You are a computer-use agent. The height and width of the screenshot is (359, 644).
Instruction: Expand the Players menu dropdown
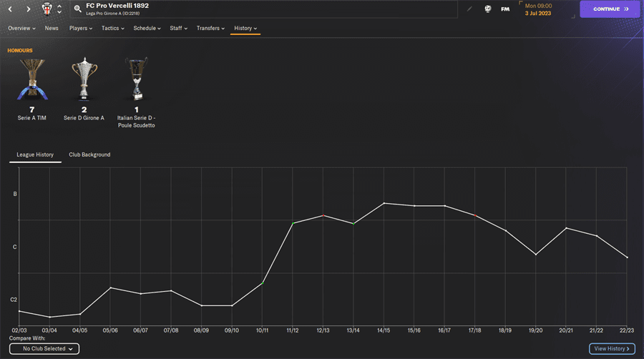click(82, 29)
